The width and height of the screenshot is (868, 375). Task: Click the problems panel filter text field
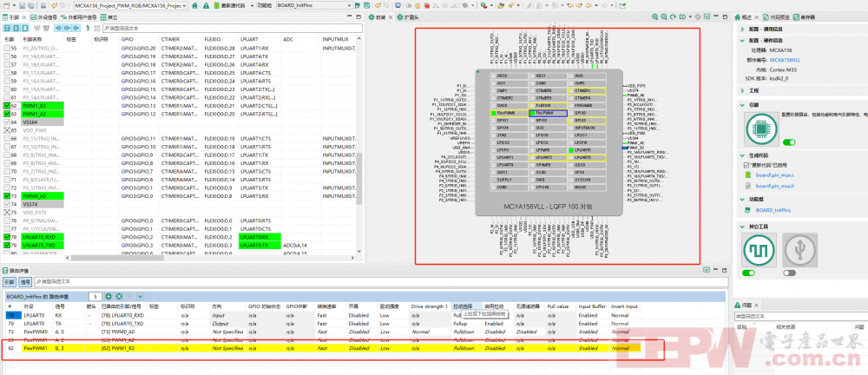pos(800,316)
